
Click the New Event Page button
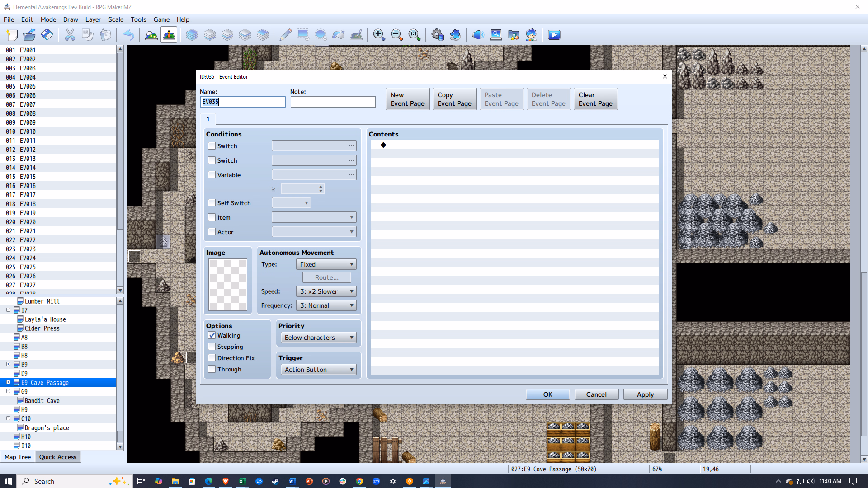pos(407,99)
